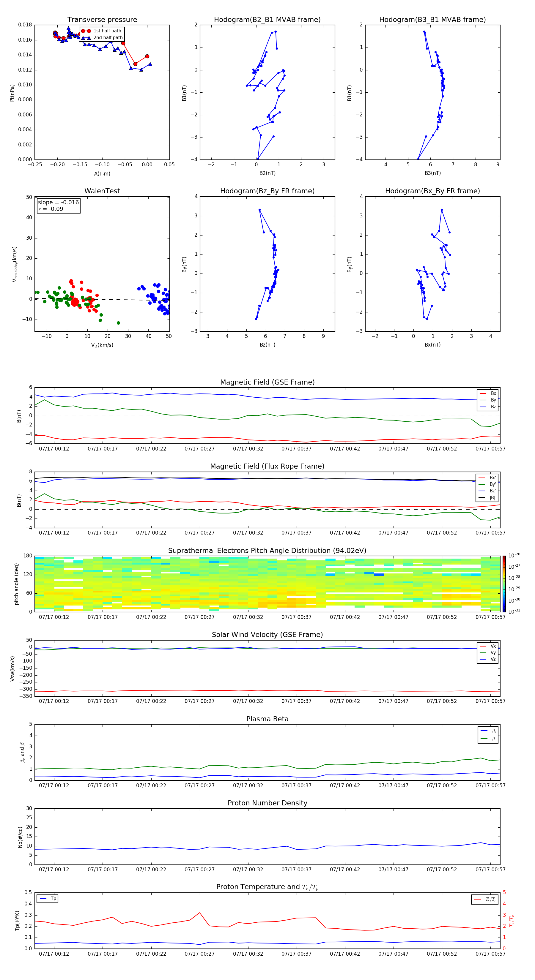Select the "1st half path" legend entry
This screenshot has height=980, width=535.
tap(102, 31)
